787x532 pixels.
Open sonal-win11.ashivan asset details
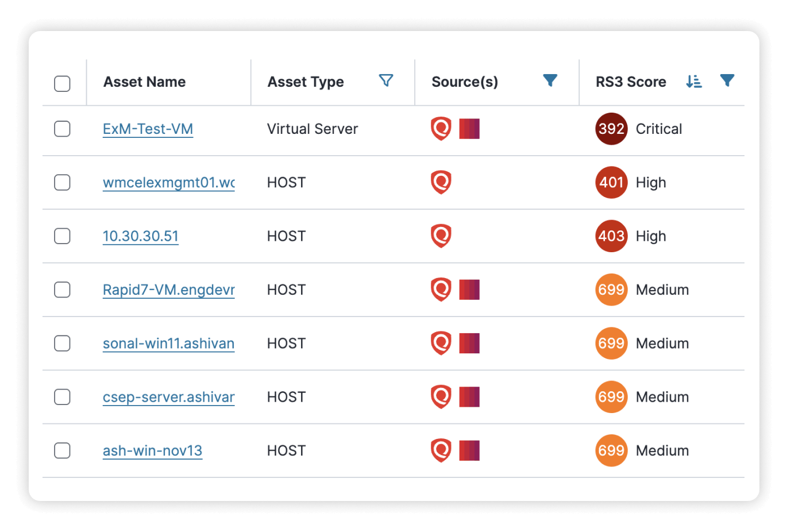[x=169, y=344]
